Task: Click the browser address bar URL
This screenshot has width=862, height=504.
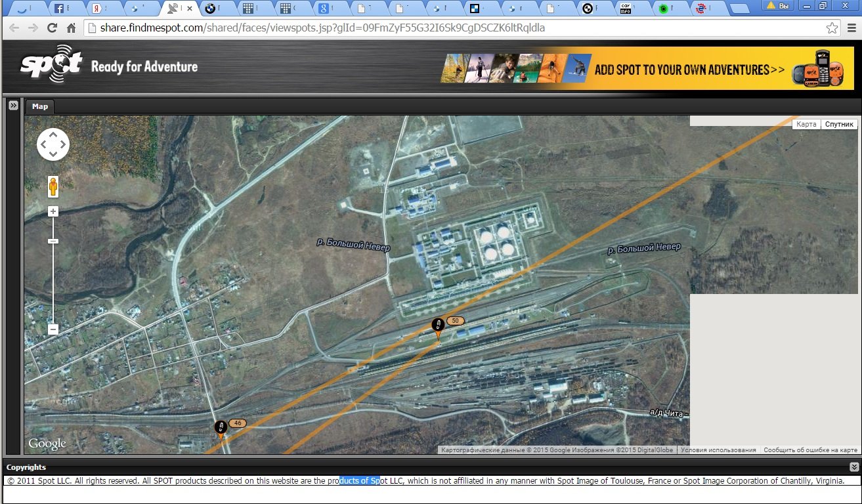Action: point(322,28)
